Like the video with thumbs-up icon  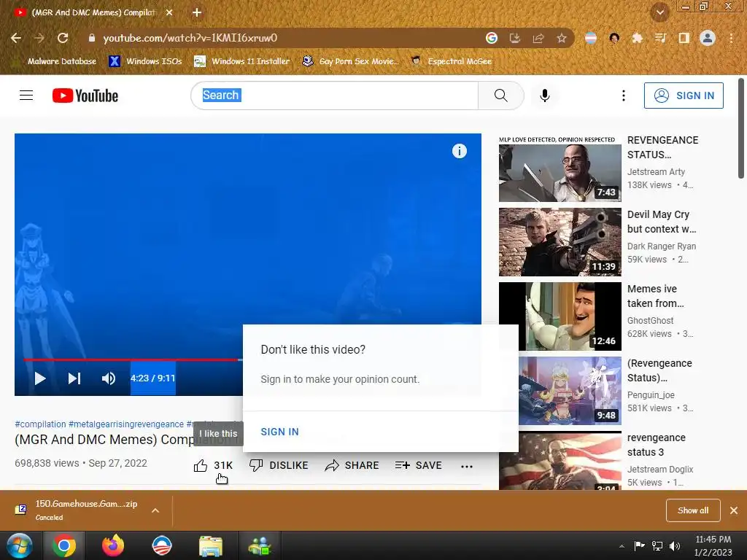click(201, 465)
